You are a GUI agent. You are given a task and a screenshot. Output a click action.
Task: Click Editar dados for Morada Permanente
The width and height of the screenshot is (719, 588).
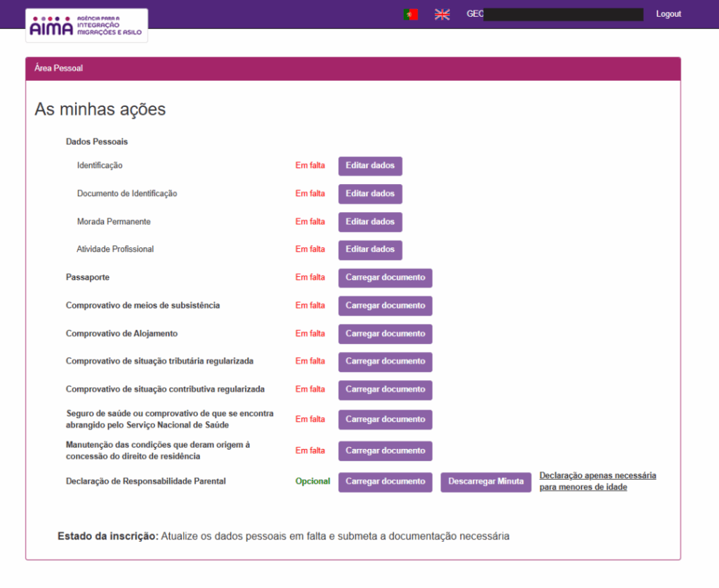370,222
